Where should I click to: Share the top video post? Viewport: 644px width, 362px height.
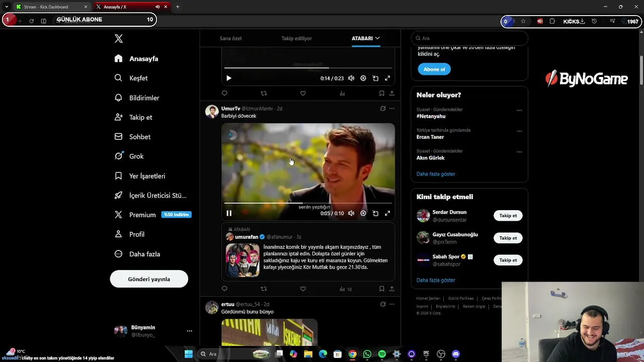[391, 94]
